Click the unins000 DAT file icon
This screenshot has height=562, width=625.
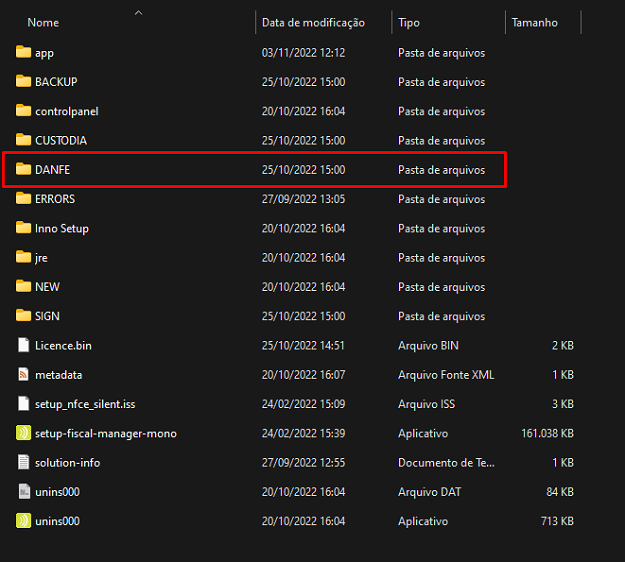click(x=24, y=491)
